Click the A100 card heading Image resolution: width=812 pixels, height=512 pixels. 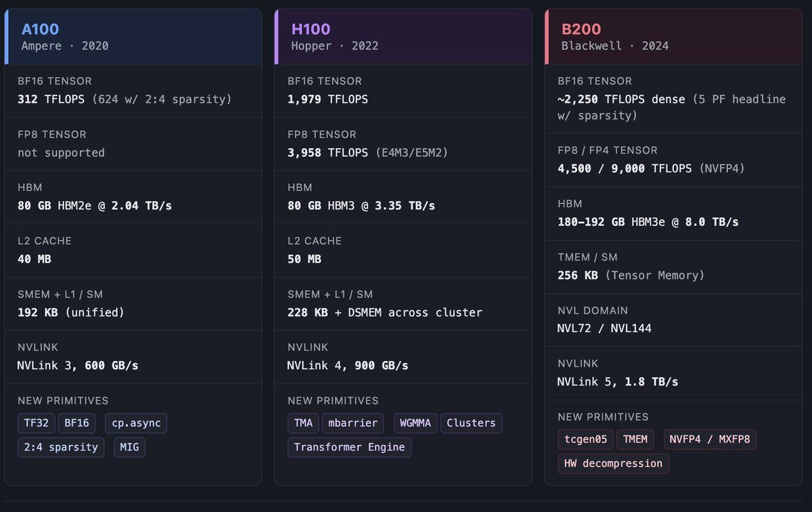pyautogui.click(x=40, y=29)
